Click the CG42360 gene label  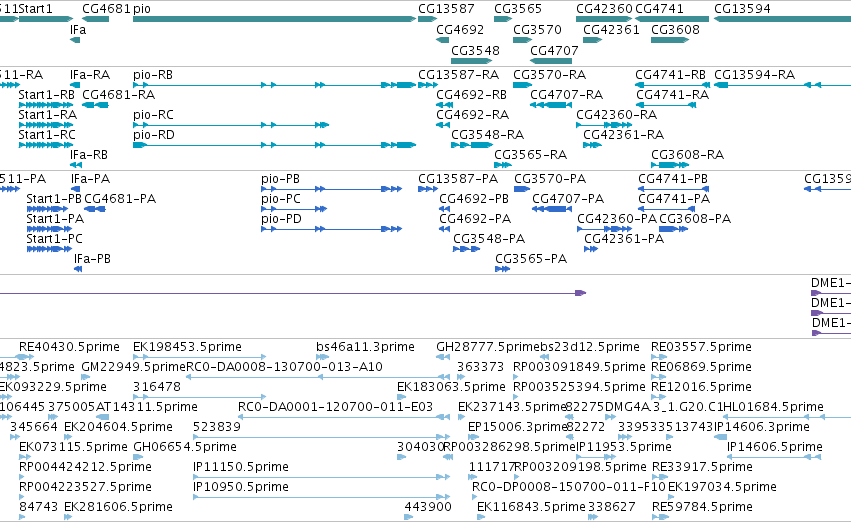click(604, 9)
